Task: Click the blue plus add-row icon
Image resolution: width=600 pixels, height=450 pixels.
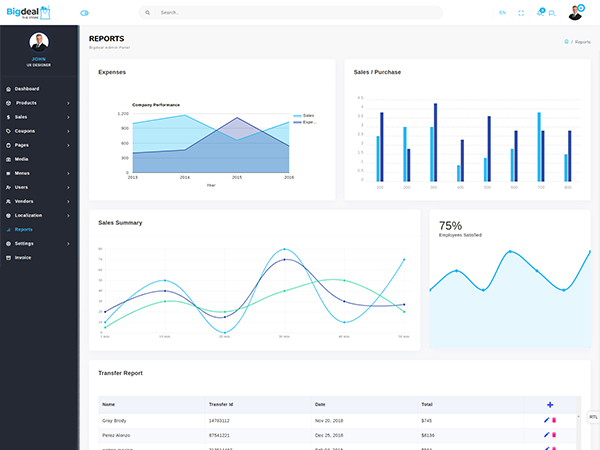Action: pos(549,404)
